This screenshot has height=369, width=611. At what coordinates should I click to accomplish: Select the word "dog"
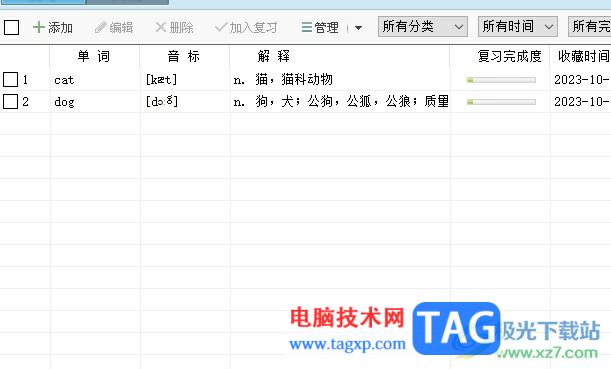[x=64, y=102]
